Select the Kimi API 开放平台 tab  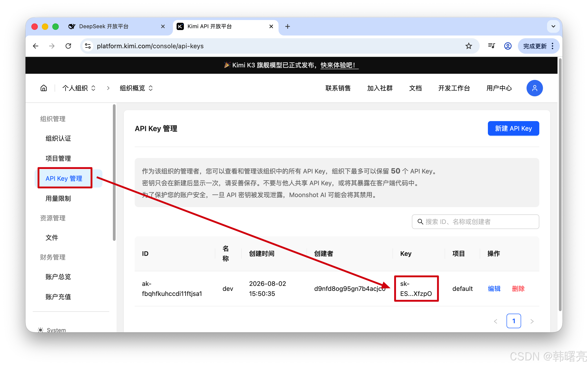coord(226,26)
